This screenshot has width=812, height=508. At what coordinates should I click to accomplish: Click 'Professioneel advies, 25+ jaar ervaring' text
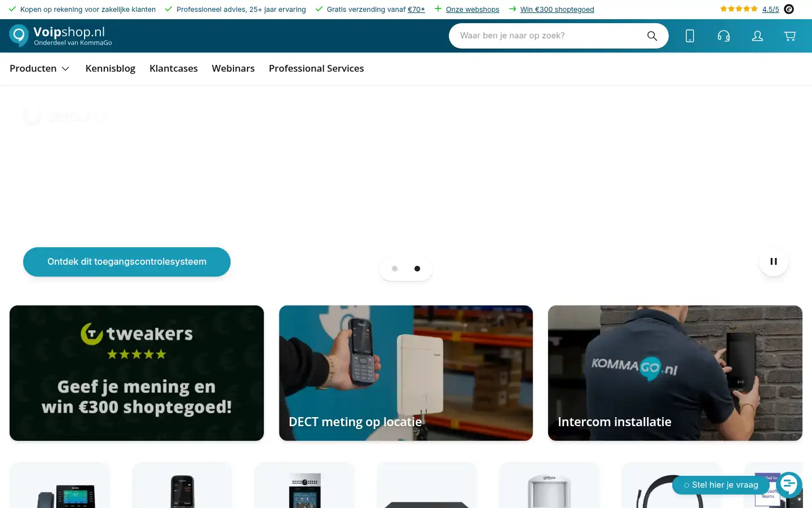point(241,10)
